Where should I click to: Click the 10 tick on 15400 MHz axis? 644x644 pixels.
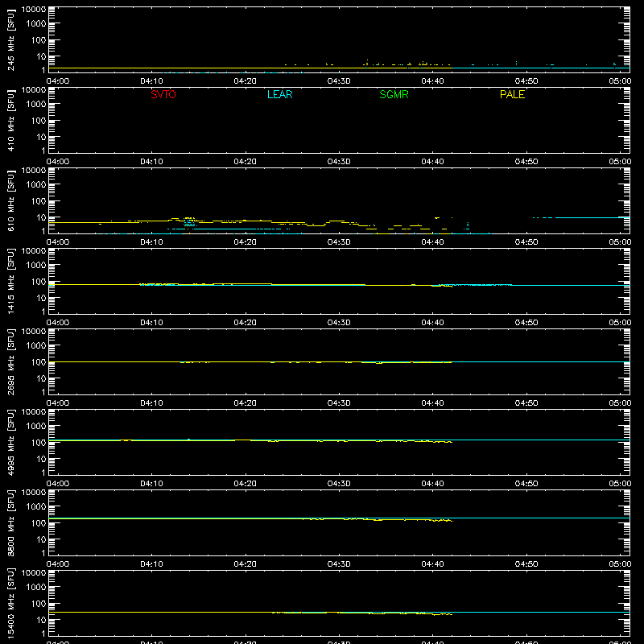(x=41, y=620)
